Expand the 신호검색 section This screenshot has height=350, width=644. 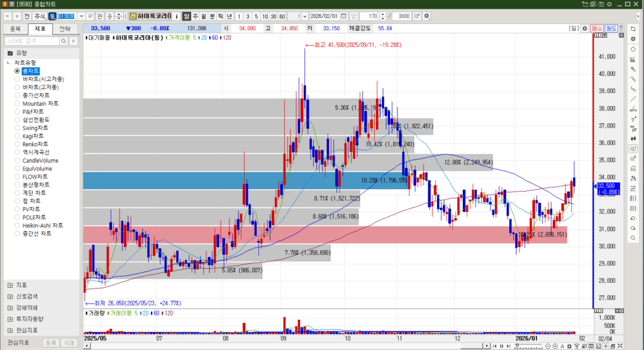tap(10, 296)
